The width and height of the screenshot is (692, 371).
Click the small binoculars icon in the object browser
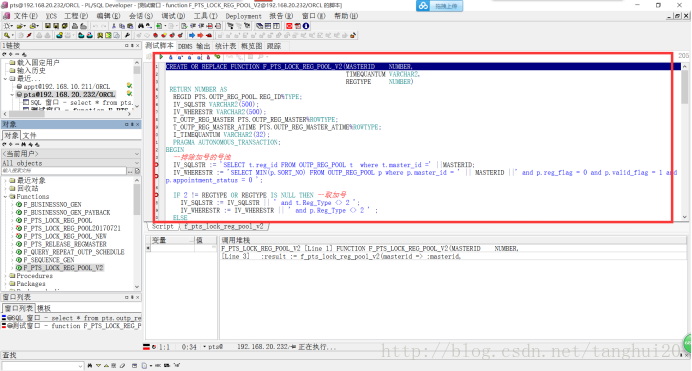(x=24, y=144)
